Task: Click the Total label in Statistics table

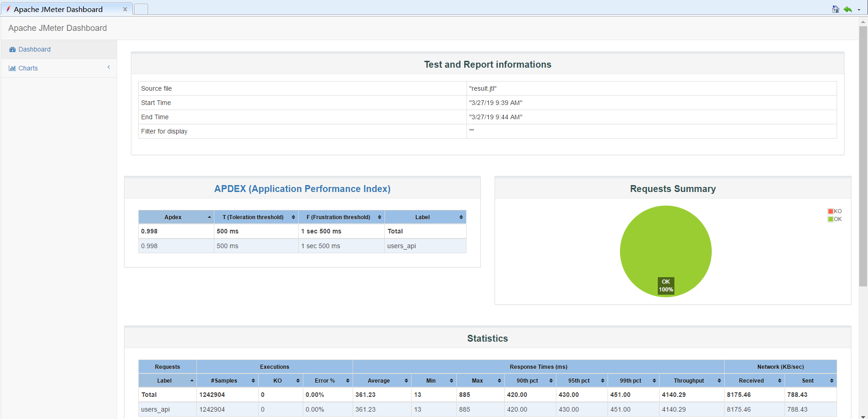Action: 149,395
